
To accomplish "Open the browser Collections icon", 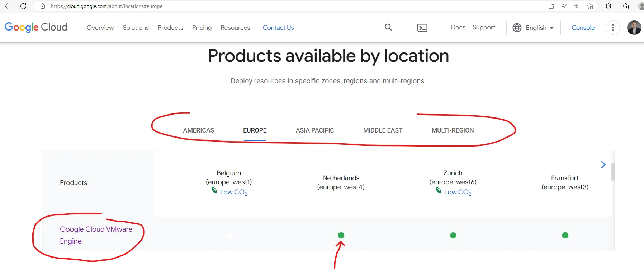I will coord(626,6).
